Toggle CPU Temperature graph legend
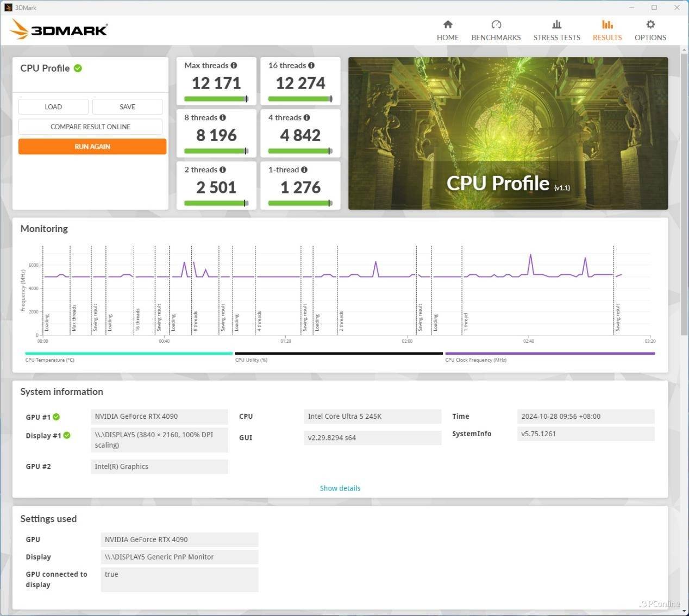689x616 pixels. (129, 356)
